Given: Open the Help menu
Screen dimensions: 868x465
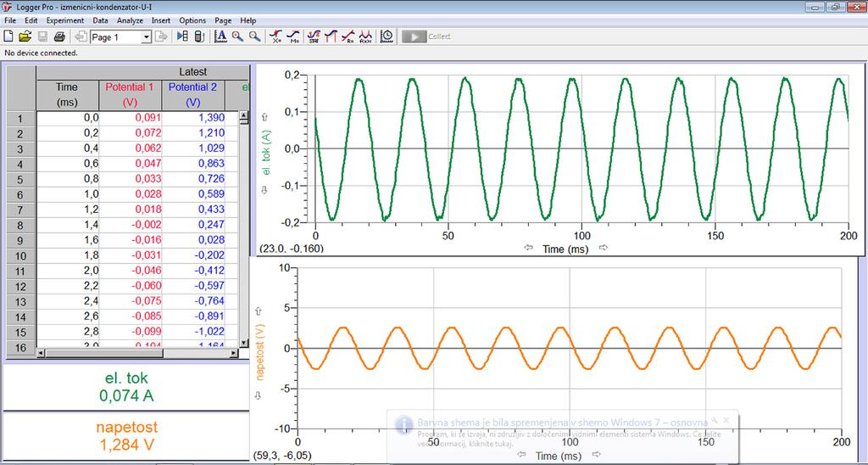Looking at the screenshot, I should pos(248,20).
